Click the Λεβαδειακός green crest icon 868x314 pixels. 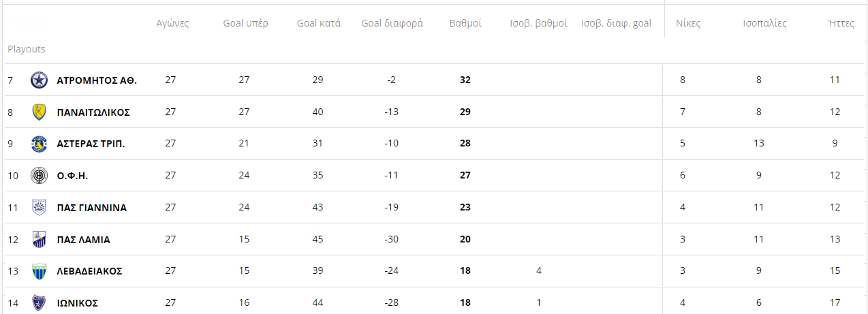pyautogui.click(x=40, y=271)
